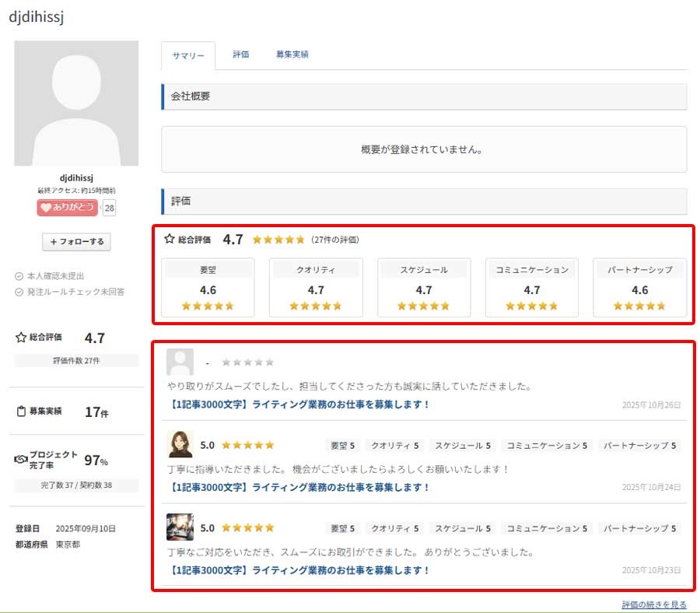Viewport: 700px width, 613px height.
Task: Click the third reviewer's avatar photo
Action: tap(180, 527)
